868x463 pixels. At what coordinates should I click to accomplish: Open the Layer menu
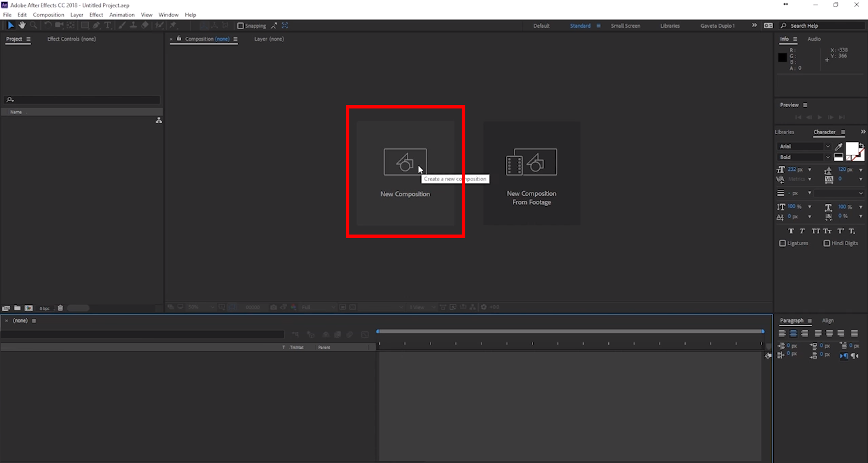point(77,15)
